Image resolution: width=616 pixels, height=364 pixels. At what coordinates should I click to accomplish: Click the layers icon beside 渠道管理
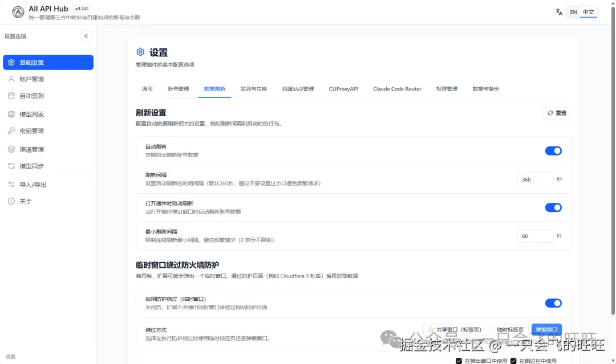tap(11, 149)
